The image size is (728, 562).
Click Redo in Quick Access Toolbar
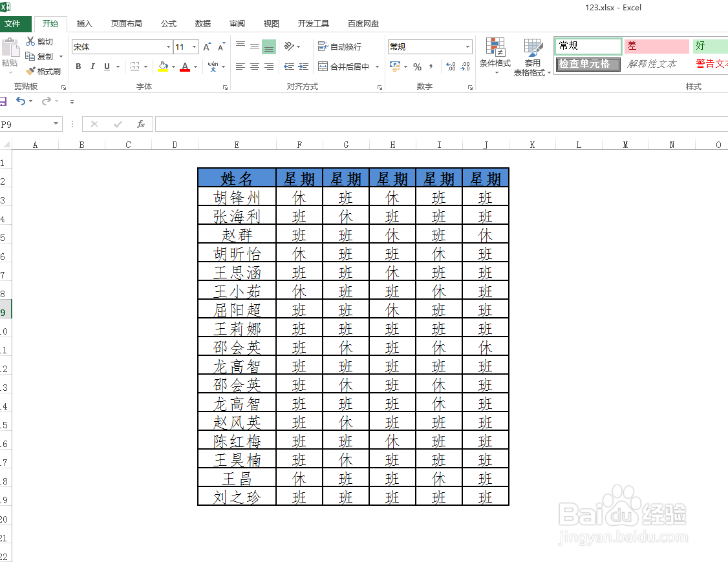(x=46, y=101)
